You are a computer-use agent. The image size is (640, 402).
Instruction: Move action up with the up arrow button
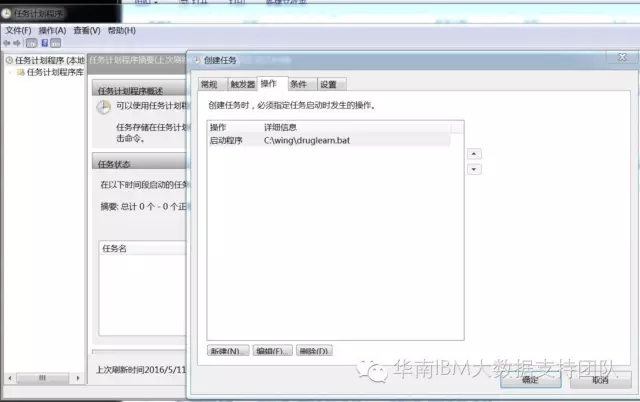tap(474, 154)
